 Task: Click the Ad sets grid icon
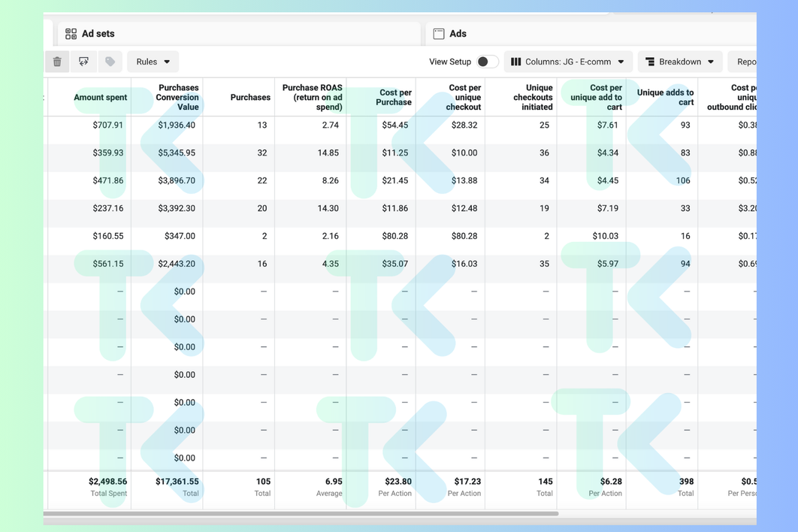coord(71,34)
